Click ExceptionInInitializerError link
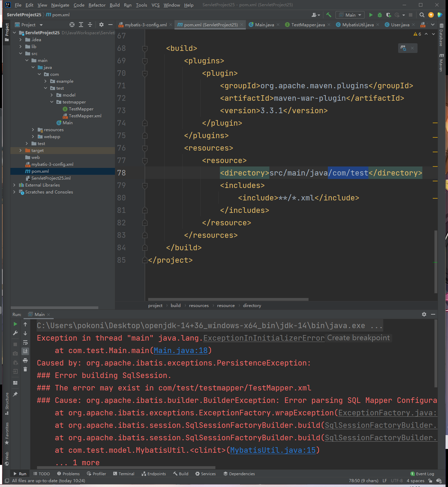This screenshot has width=448, height=487. pos(264,338)
